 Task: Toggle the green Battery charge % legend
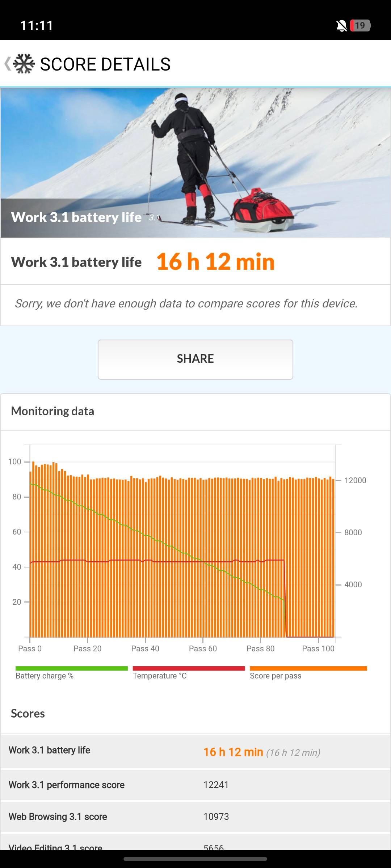click(x=72, y=673)
